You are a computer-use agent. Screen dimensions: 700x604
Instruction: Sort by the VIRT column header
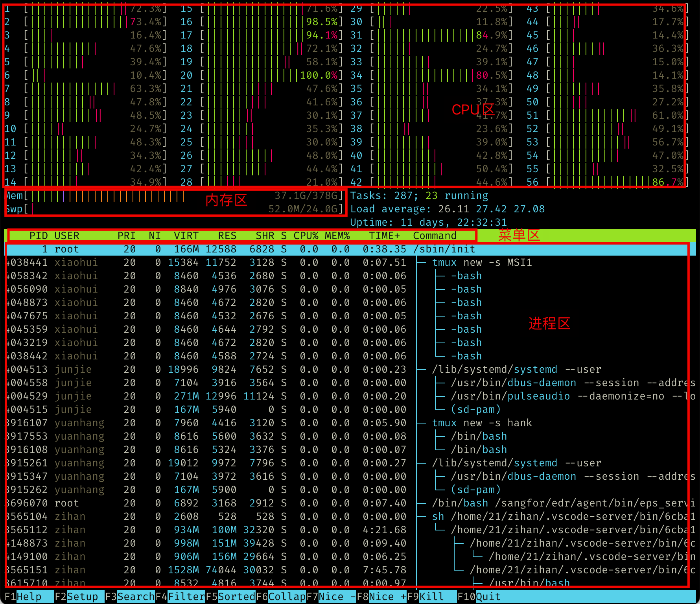[186, 236]
